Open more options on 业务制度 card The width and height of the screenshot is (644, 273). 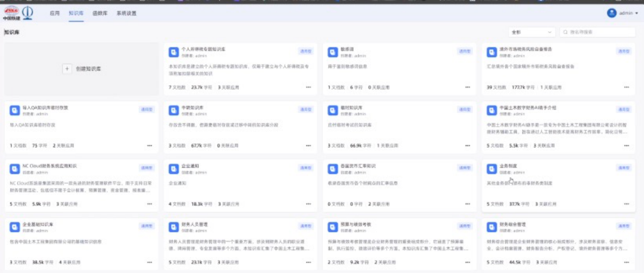(626, 204)
